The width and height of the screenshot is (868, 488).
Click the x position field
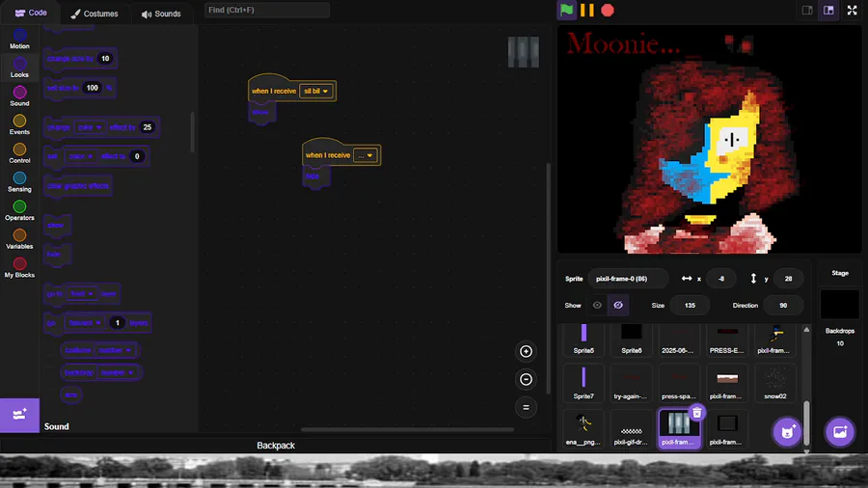point(721,279)
